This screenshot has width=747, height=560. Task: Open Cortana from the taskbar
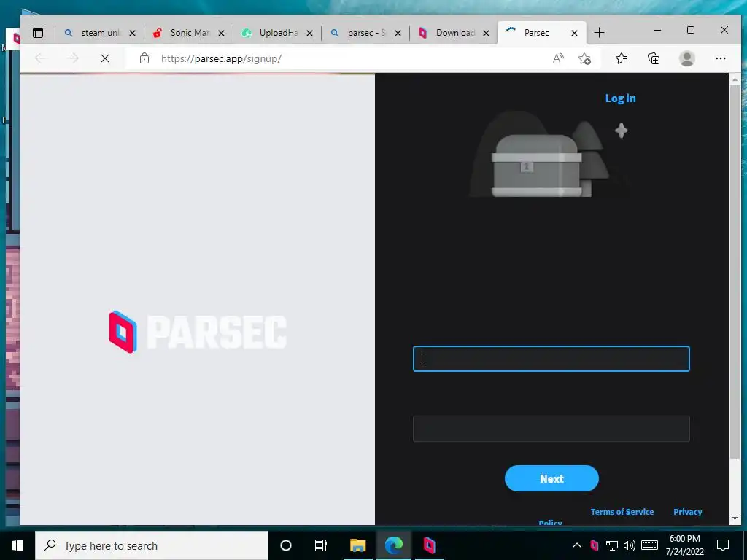[x=286, y=545]
